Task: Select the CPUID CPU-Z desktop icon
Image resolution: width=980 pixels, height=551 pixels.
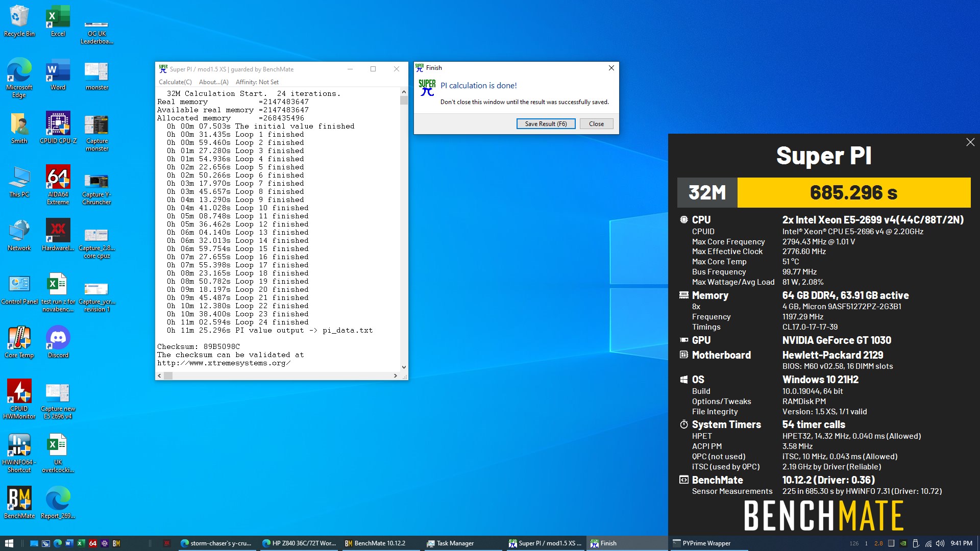Action: (58, 128)
